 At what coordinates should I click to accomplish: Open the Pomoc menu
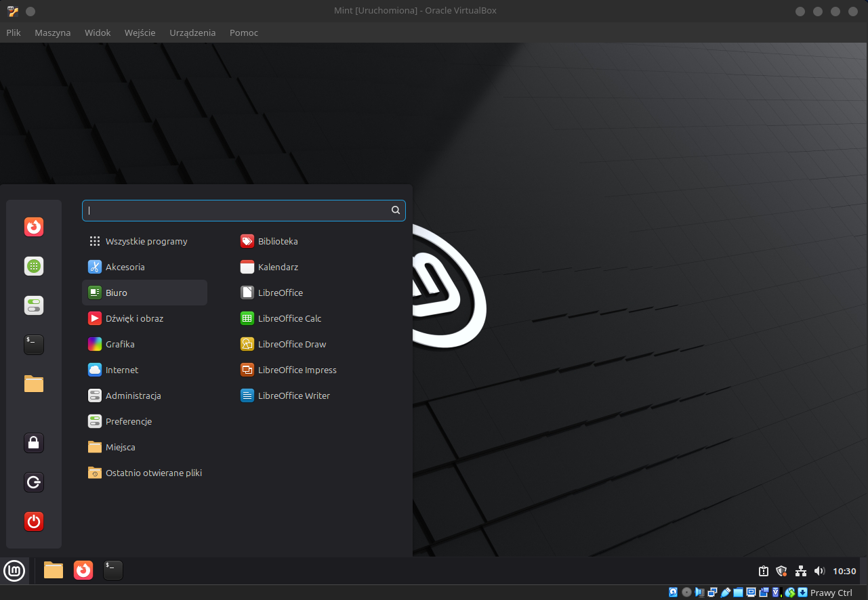coord(244,33)
